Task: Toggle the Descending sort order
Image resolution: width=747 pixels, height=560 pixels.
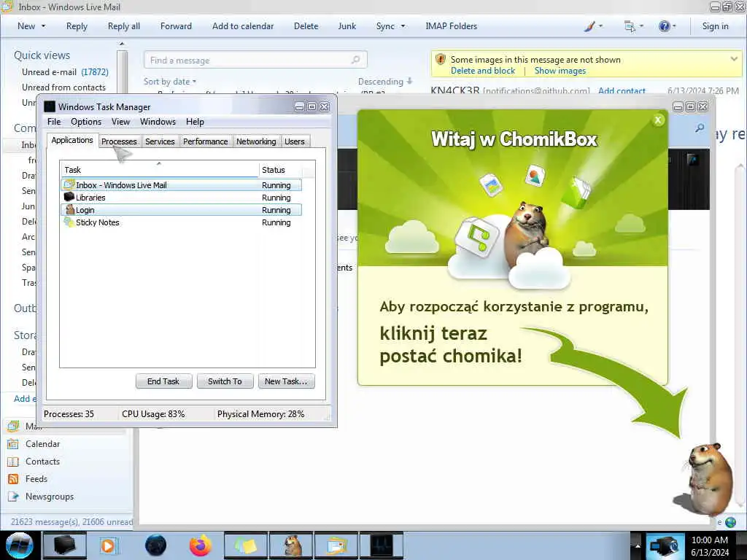Action: click(385, 82)
